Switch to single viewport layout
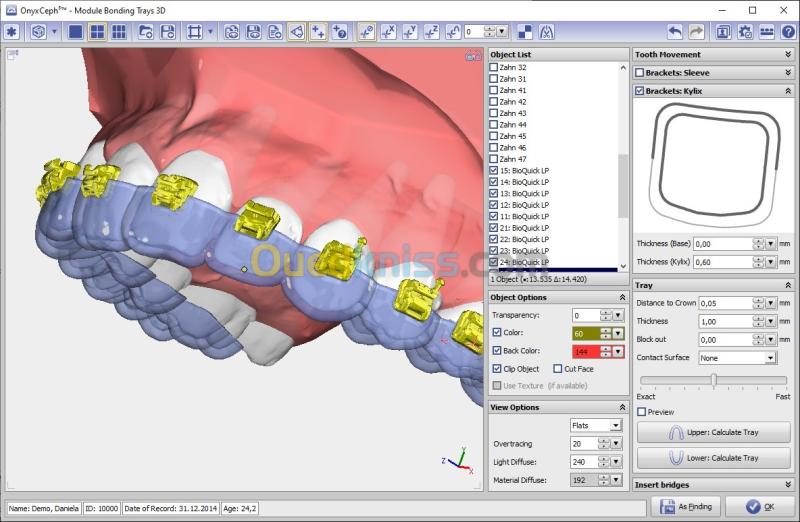Image resolution: width=800 pixels, height=522 pixels. [76, 32]
